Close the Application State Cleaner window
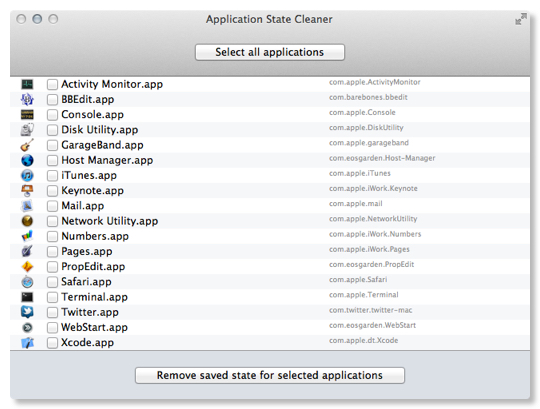The width and height of the screenshot is (540, 409). [x=21, y=19]
